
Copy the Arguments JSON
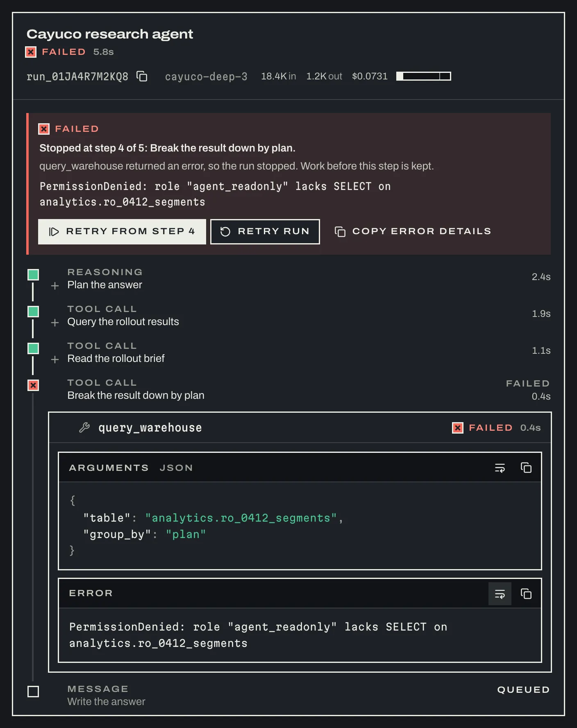526,468
